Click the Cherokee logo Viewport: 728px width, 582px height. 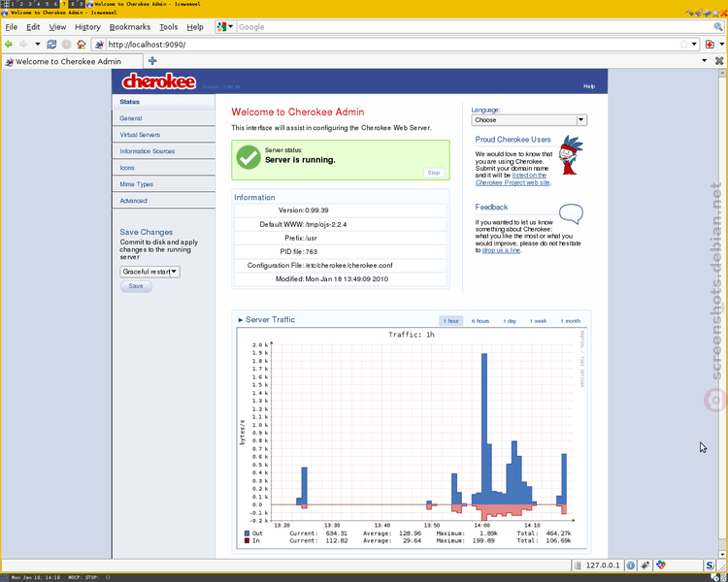(159, 81)
